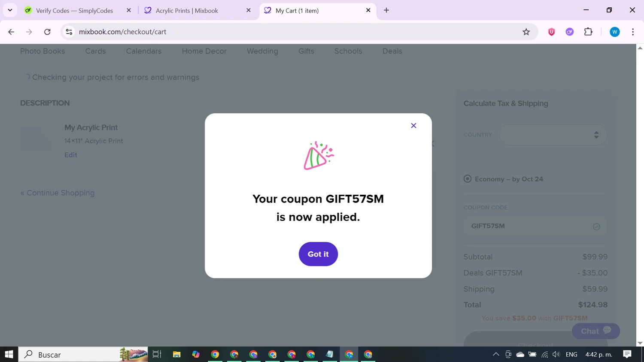Viewport: 644px width, 362px height.
Task: Open the uBlock shield extension icon
Action: tap(552, 32)
